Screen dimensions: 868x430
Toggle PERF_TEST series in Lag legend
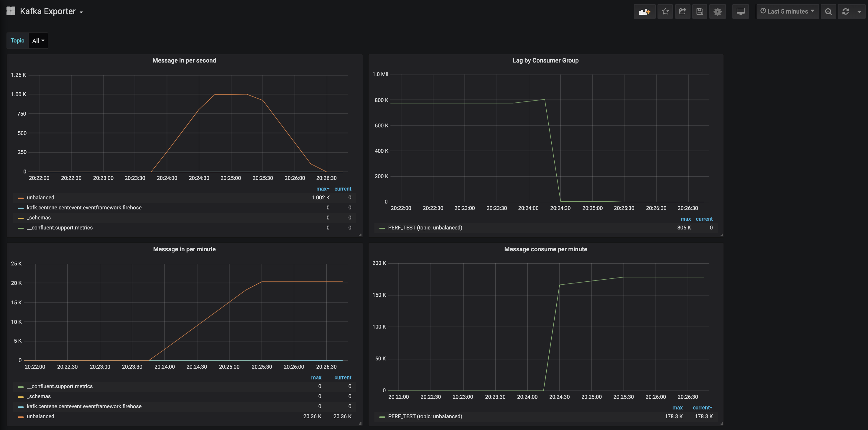[x=425, y=228]
